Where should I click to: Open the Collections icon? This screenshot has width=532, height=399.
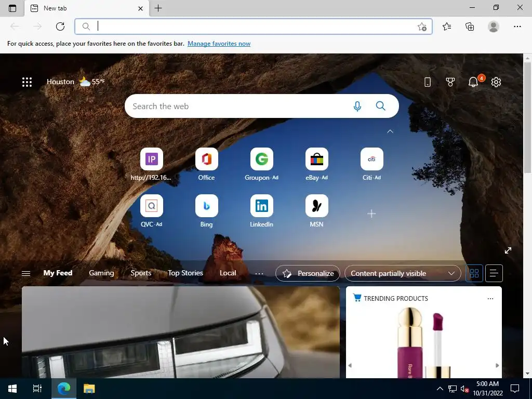tap(470, 26)
